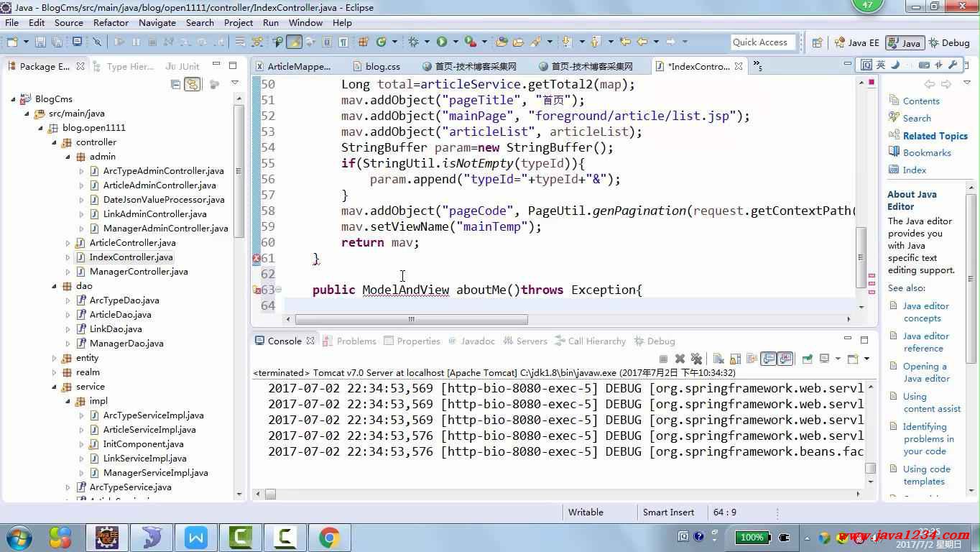980x552 pixels.
Task: Switch to the Java EE perspective
Action: (856, 42)
